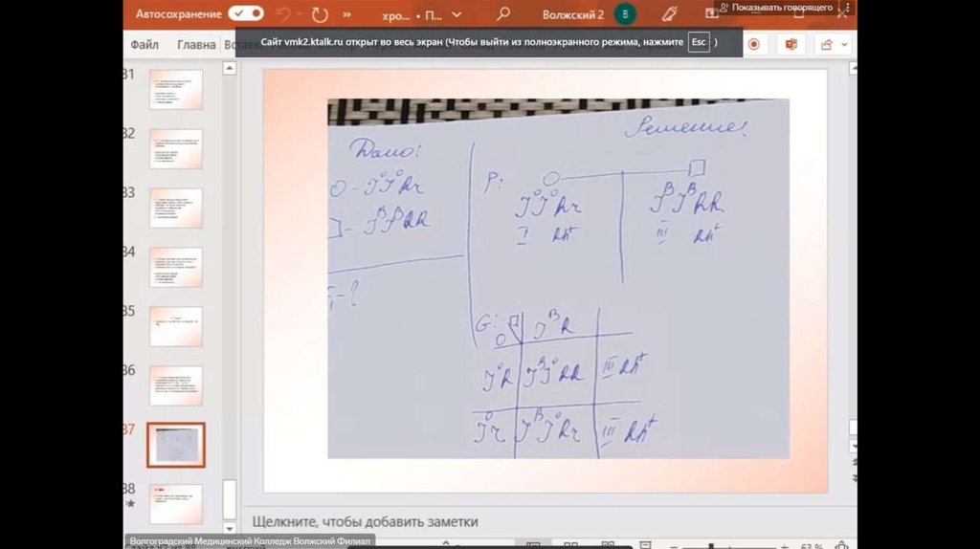Screen dimensions: 980x549
Task: Select slide 31 thumbnail
Action: coord(176,89)
